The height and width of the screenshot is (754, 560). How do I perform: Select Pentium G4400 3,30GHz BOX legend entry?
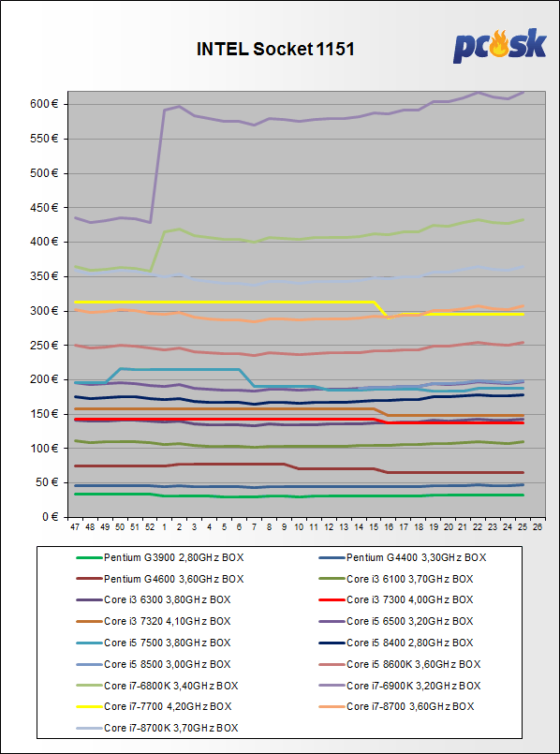click(403, 558)
